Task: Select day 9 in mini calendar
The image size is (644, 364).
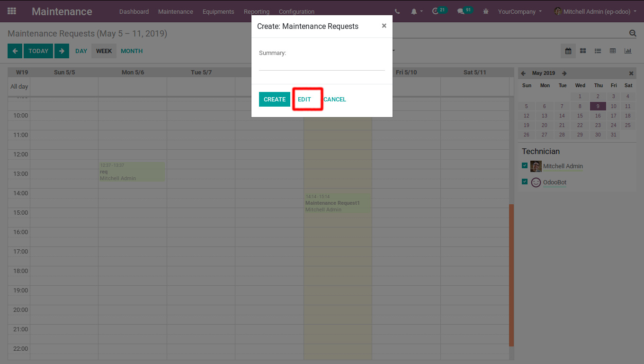Action: pos(598,106)
